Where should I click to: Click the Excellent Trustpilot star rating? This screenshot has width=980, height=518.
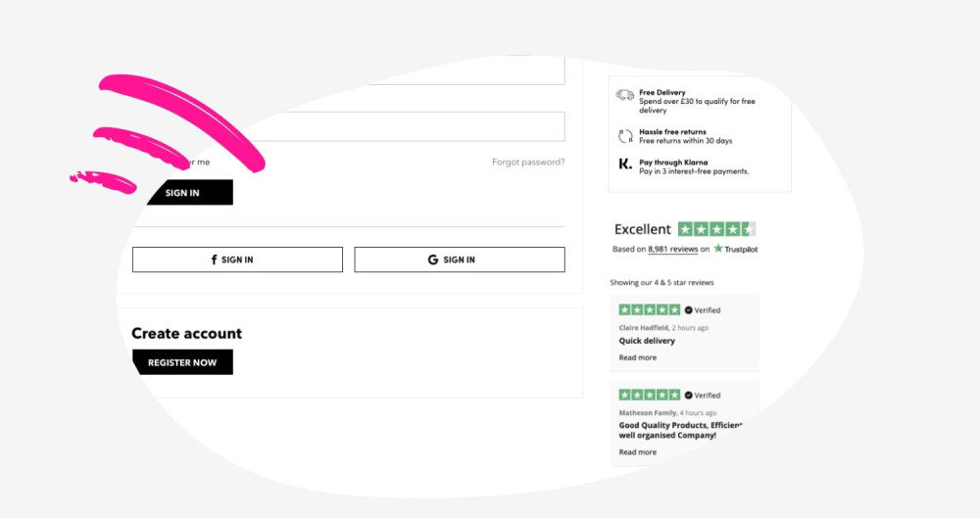716,229
